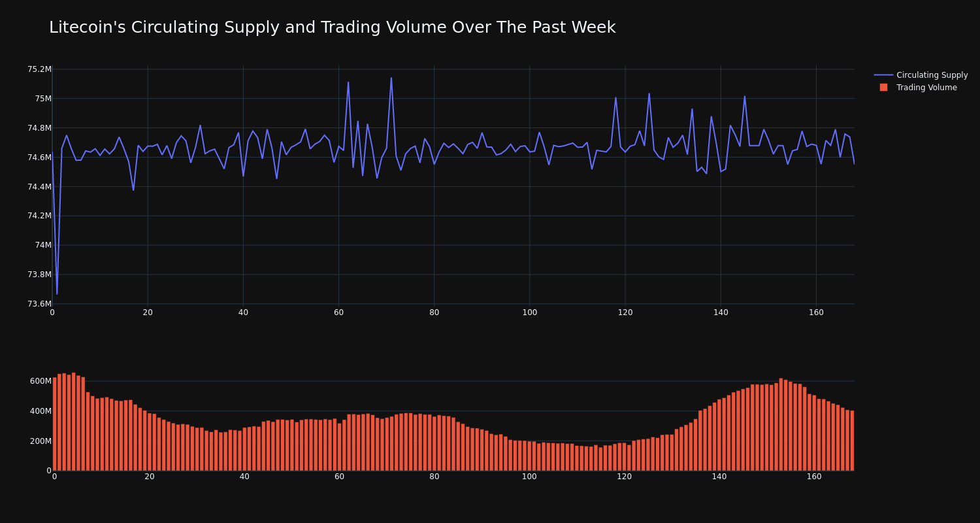Click the last volume bar at hour 168
Viewport: 980px width, 523px height.
click(852, 441)
